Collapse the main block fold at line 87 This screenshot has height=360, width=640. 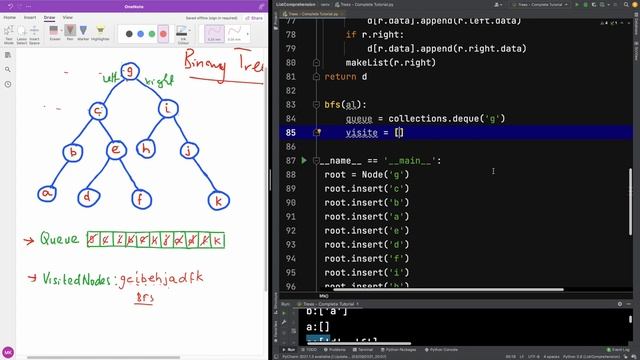click(316, 161)
